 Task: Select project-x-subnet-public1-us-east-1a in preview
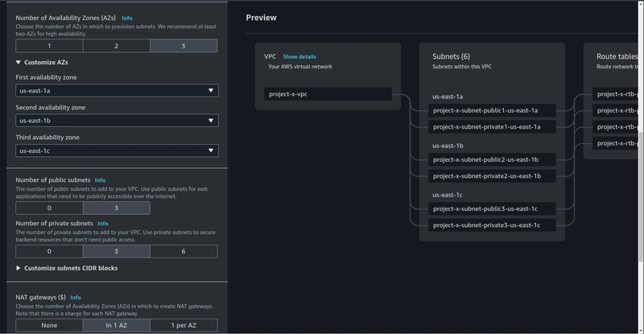[492, 110]
